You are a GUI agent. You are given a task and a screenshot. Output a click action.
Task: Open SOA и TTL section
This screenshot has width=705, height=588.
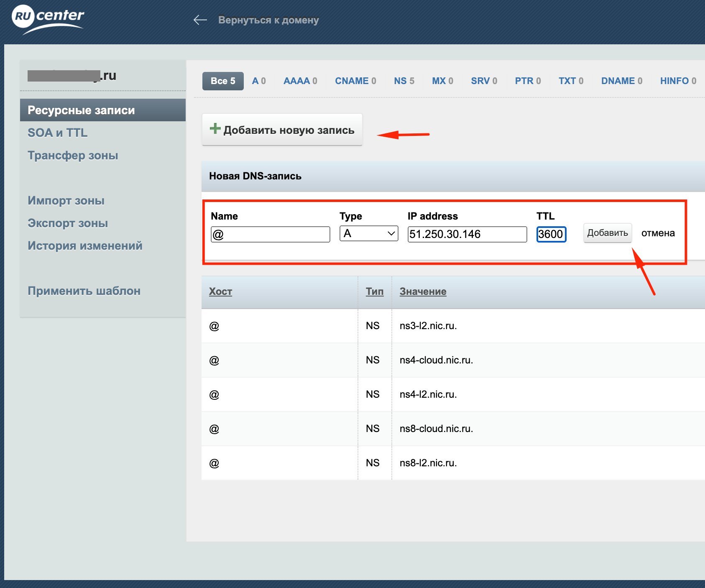point(58,133)
